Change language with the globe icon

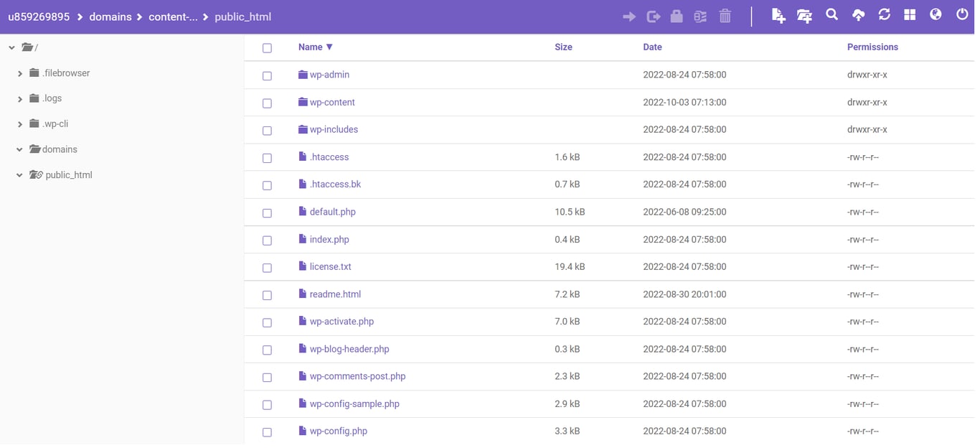coord(936,14)
